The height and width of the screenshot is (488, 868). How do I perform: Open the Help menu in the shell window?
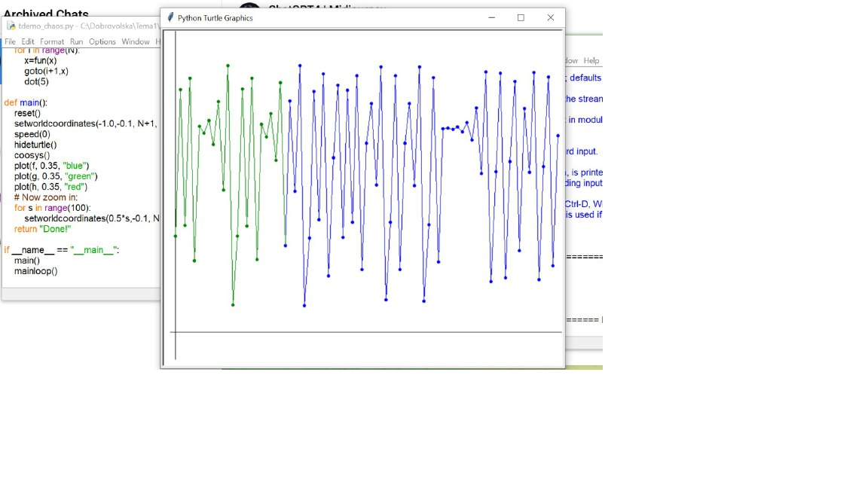(x=591, y=60)
